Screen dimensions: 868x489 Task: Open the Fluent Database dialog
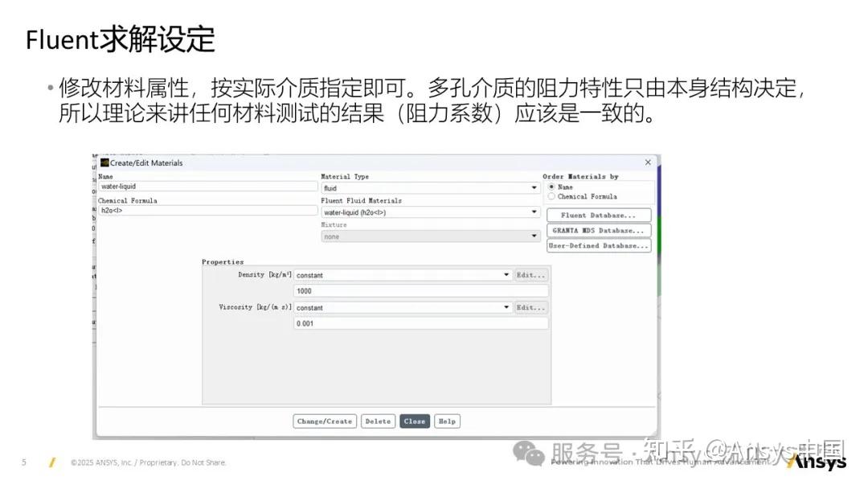(598, 214)
